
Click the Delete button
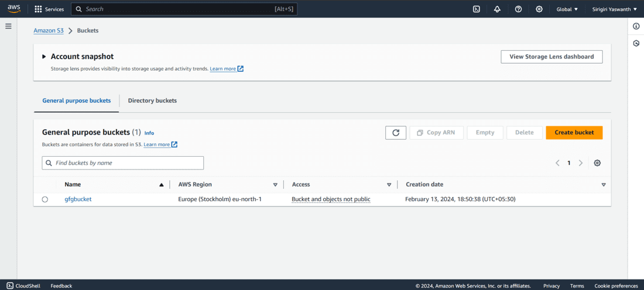tap(525, 133)
